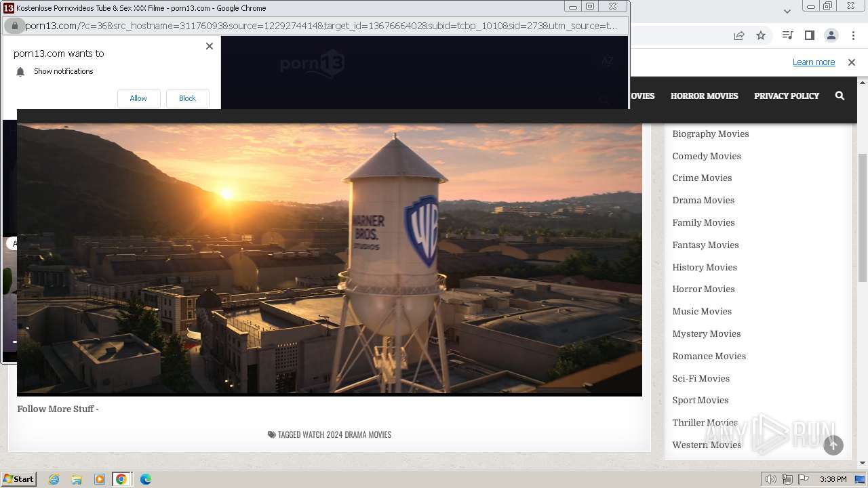Open Biography Movies category
Viewport: 868px width, 488px height.
tap(711, 134)
